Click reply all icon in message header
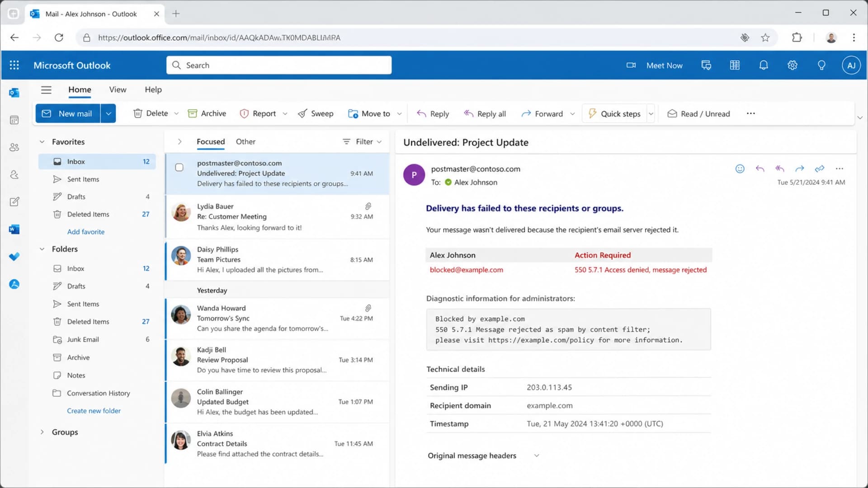Screen dimensions: 868x488 (x=780, y=169)
